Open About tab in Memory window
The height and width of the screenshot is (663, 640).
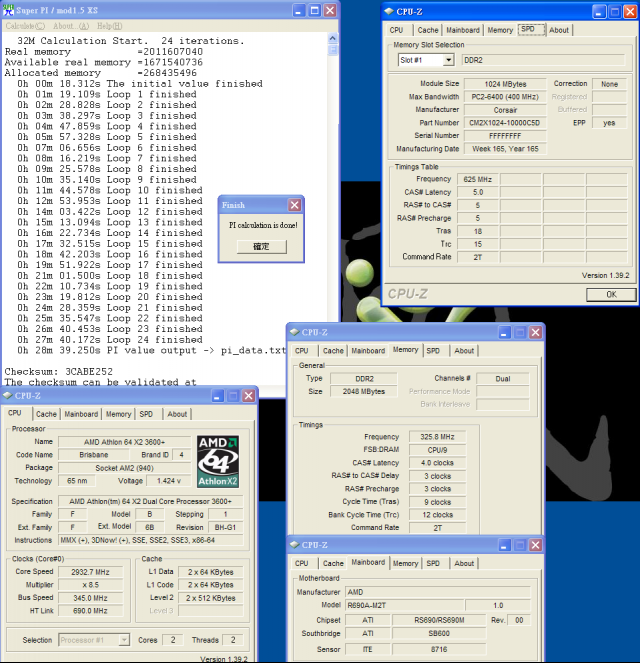point(464,351)
